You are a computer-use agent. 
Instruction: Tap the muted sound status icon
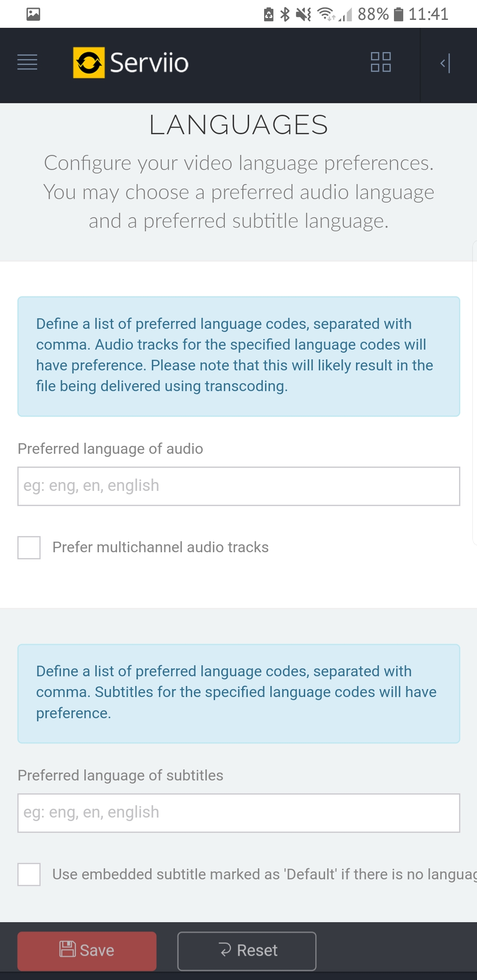coord(303,15)
